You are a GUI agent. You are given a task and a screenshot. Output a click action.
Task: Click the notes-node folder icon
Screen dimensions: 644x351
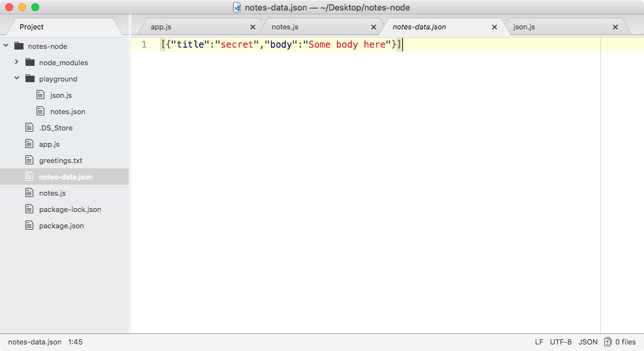pyautogui.click(x=19, y=46)
